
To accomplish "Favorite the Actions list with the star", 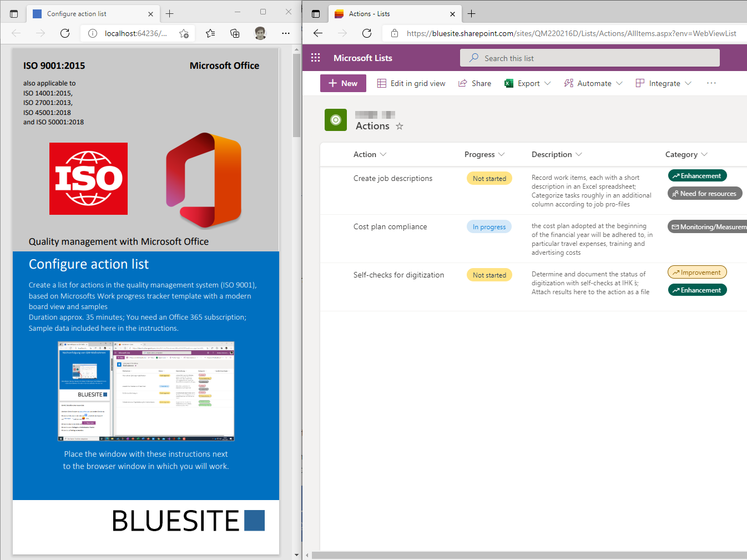I will (x=400, y=127).
